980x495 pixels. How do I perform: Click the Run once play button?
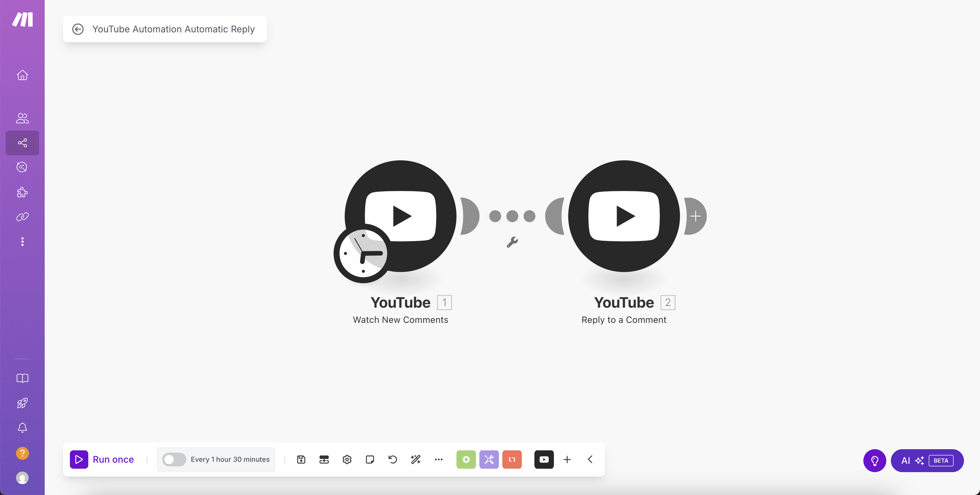click(x=79, y=459)
